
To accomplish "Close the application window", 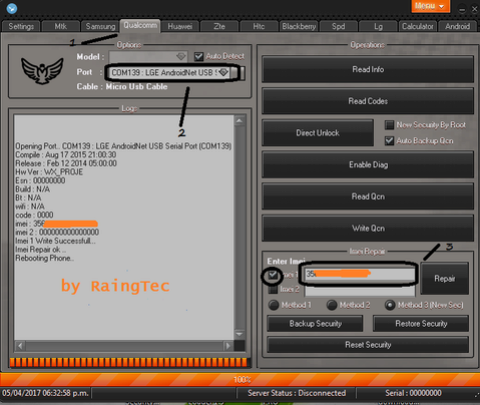I will (x=474, y=9).
